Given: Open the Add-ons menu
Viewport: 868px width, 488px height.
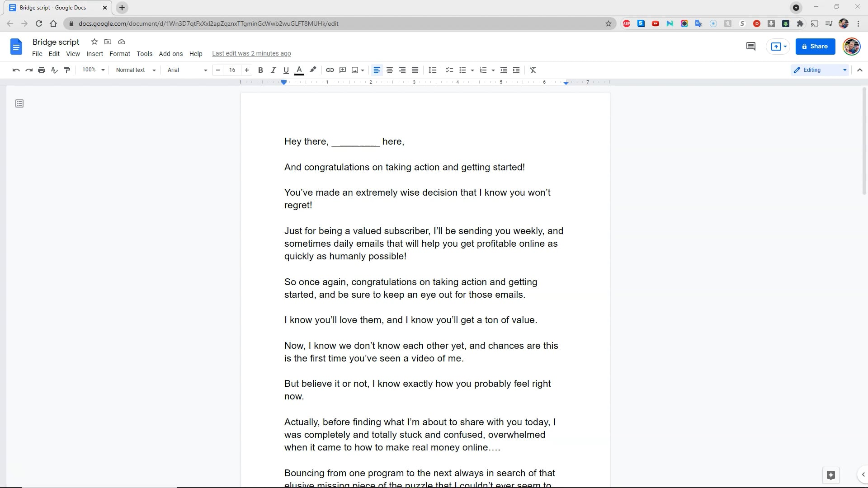Looking at the screenshot, I should [x=171, y=54].
